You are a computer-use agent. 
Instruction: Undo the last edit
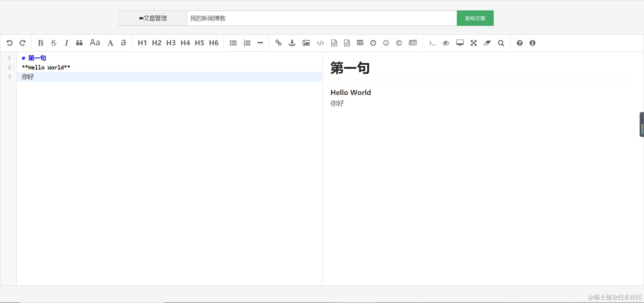[9, 43]
